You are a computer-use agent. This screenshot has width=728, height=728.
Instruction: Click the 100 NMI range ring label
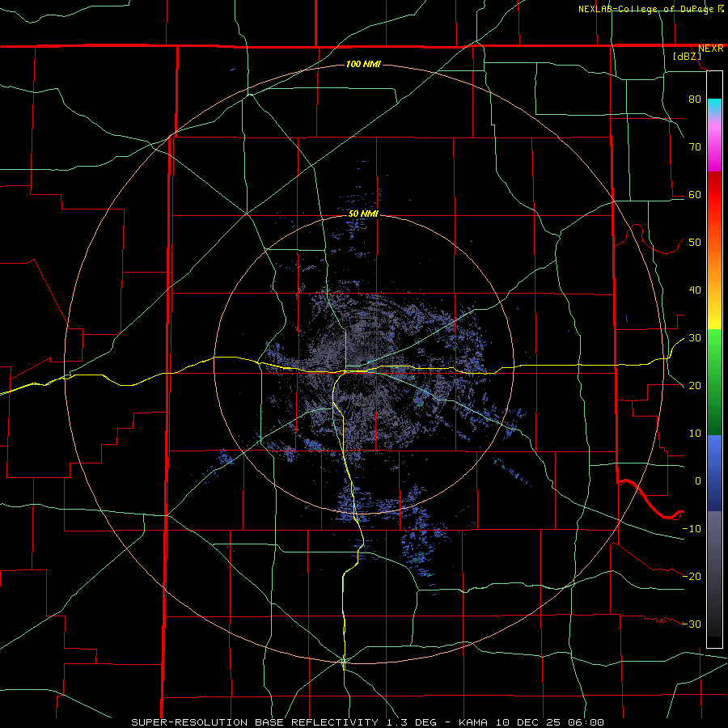[363, 64]
